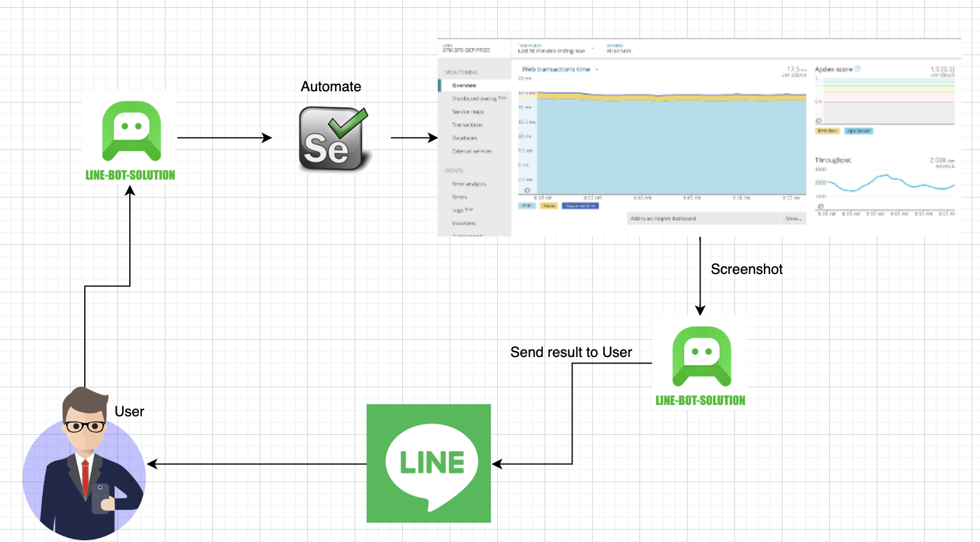Click the 'Send result to User' label

[x=571, y=352]
